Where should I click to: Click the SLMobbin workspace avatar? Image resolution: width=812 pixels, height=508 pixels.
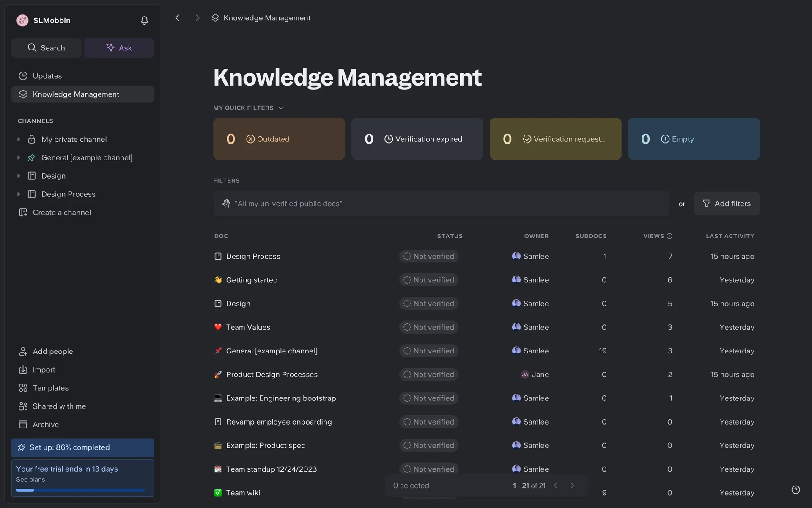click(x=22, y=20)
